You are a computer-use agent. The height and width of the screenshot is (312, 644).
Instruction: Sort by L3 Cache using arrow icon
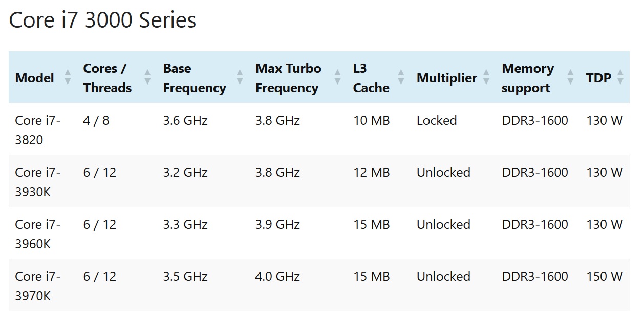pos(401,78)
